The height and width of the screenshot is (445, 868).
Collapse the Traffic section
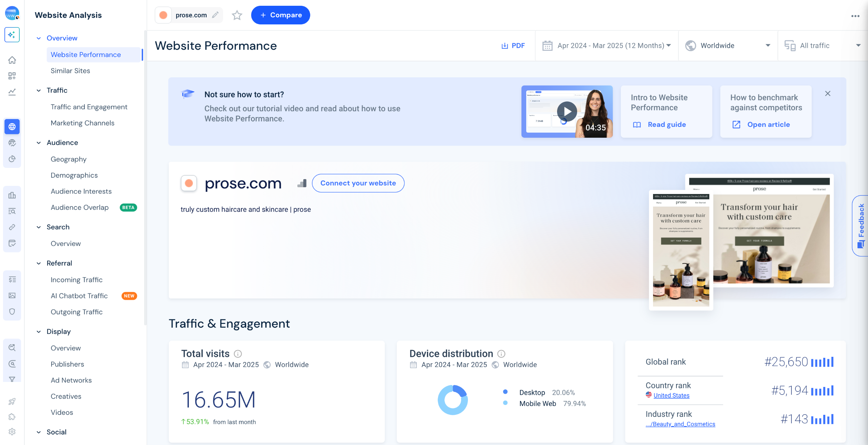[39, 91]
